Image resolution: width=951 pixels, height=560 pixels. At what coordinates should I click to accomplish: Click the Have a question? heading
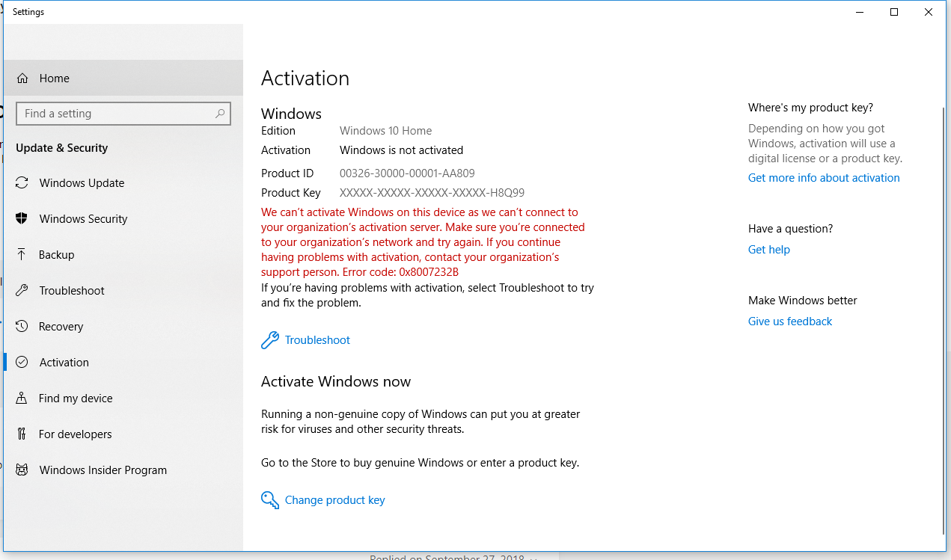(x=790, y=229)
